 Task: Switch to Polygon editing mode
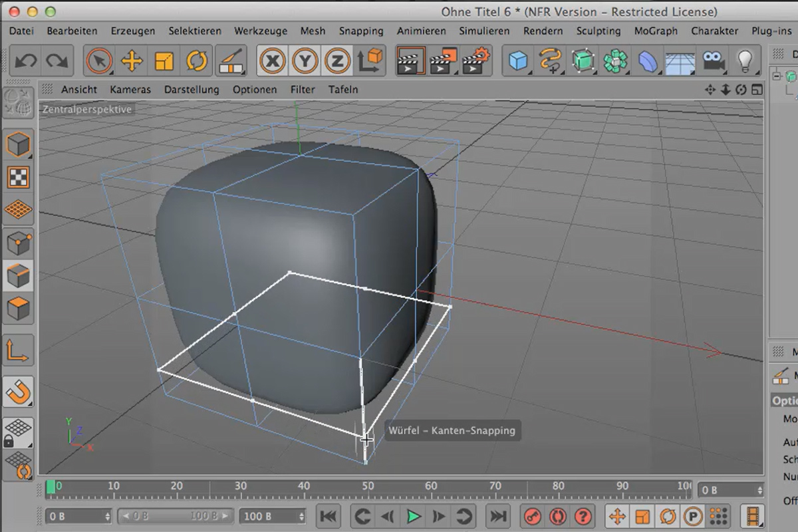tap(18, 308)
